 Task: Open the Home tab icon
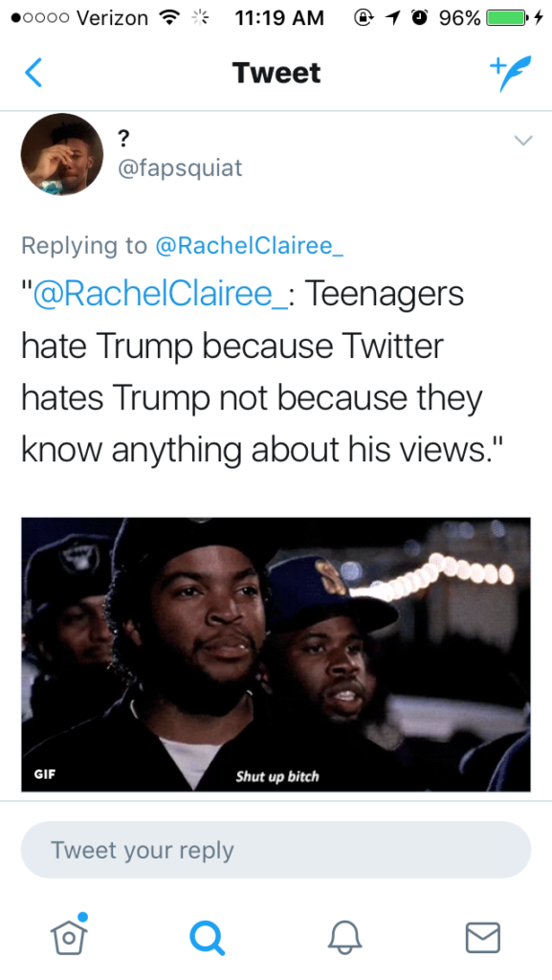click(x=69, y=936)
